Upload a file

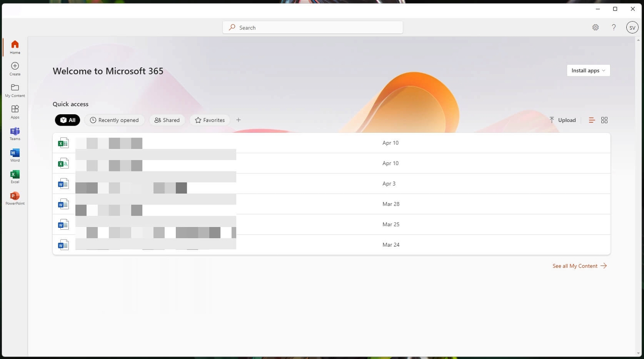[x=562, y=120]
